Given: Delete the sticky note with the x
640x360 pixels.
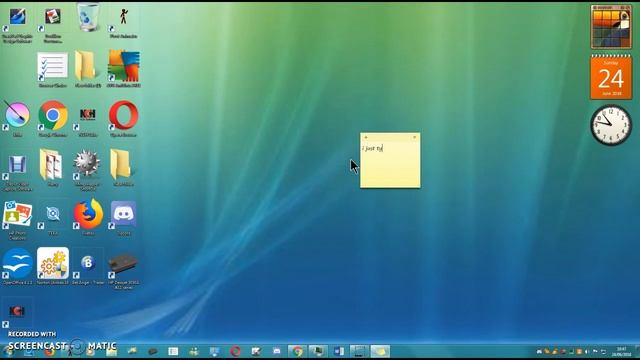Looking at the screenshot, I should pyautogui.click(x=414, y=137).
